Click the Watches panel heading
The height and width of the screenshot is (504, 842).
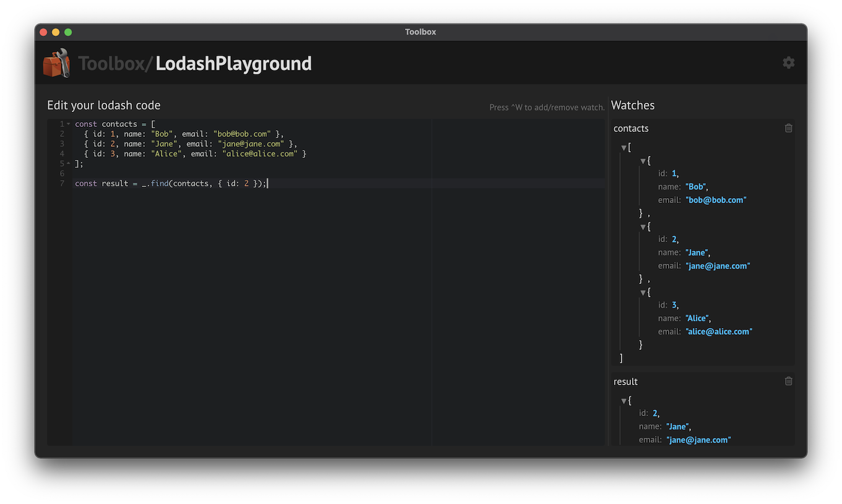(633, 105)
